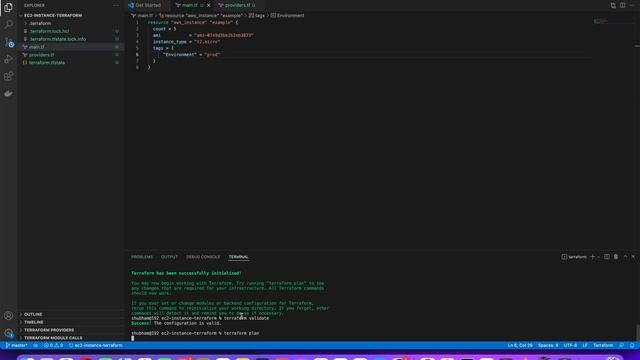
Task: Click main.tf in the breadcrumb bar
Action: tap(142, 16)
